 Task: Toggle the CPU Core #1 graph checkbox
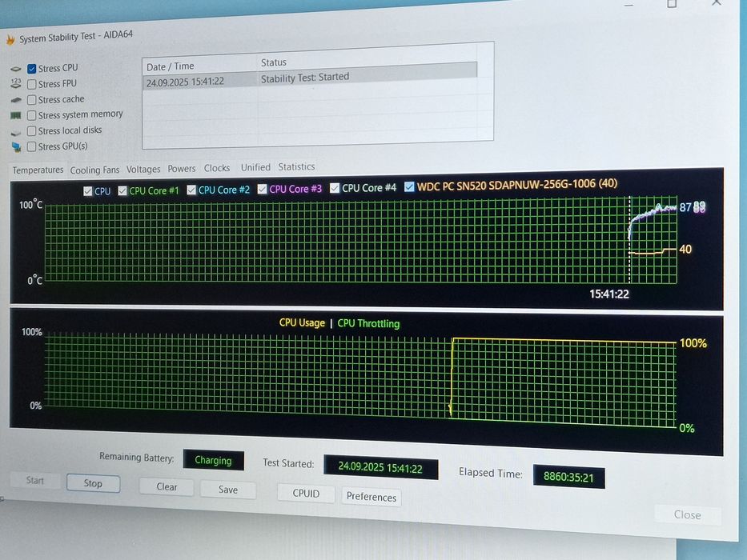point(122,191)
